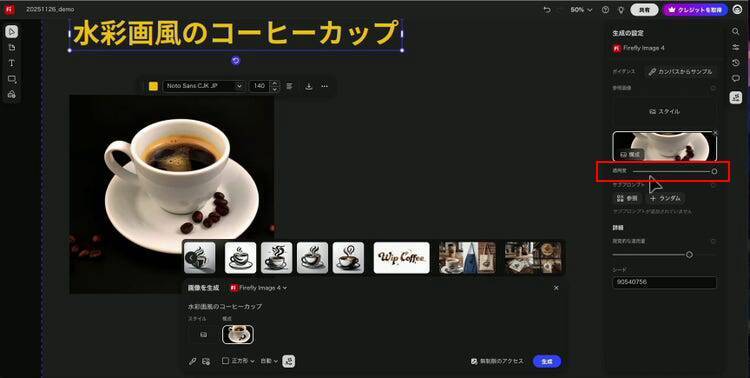Click the seed field 90540756
Screen dimensions: 750x378
pos(664,282)
